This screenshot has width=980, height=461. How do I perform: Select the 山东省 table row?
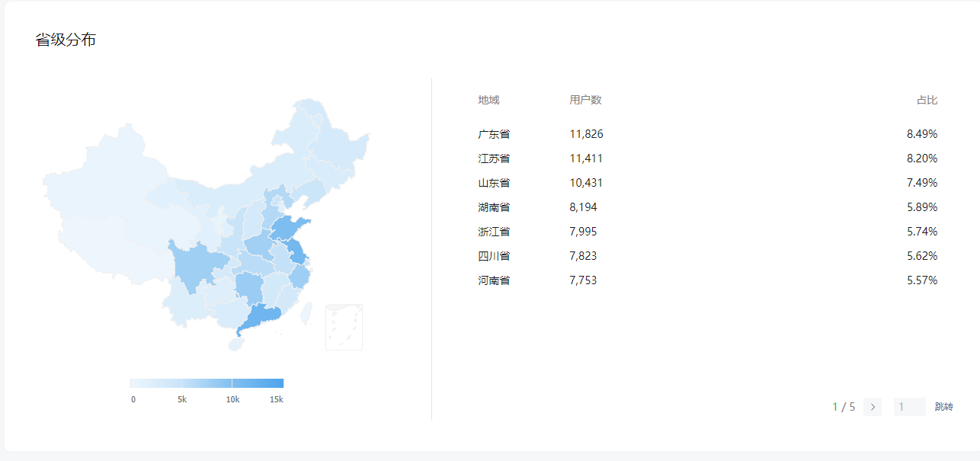pyautogui.click(x=494, y=183)
